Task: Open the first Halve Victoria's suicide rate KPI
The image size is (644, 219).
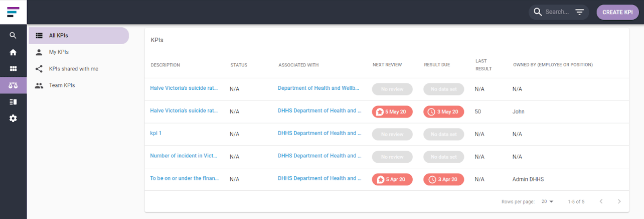Action: click(x=184, y=88)
